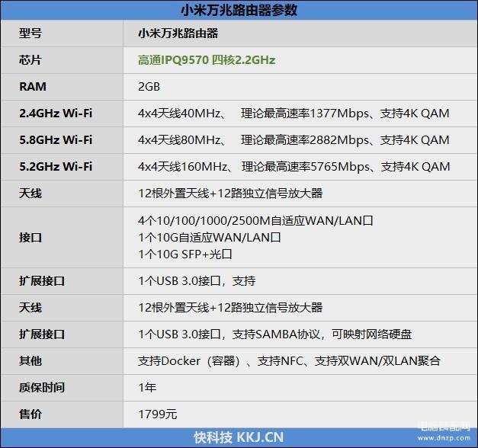Viewport: 478px width, 448px height.
Task: Click 4个10/100/1000/2500M自适应WAN/LAN口 line
Action: pos(255,221)
